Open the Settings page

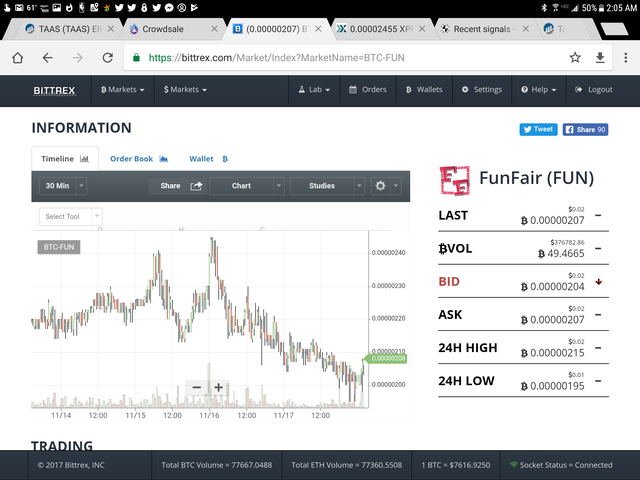[x=482, y=90]
